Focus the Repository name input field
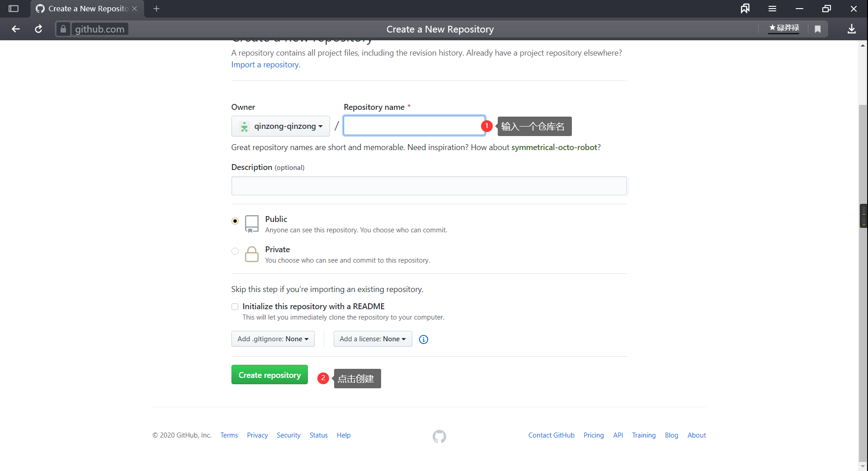 (414, 126)
